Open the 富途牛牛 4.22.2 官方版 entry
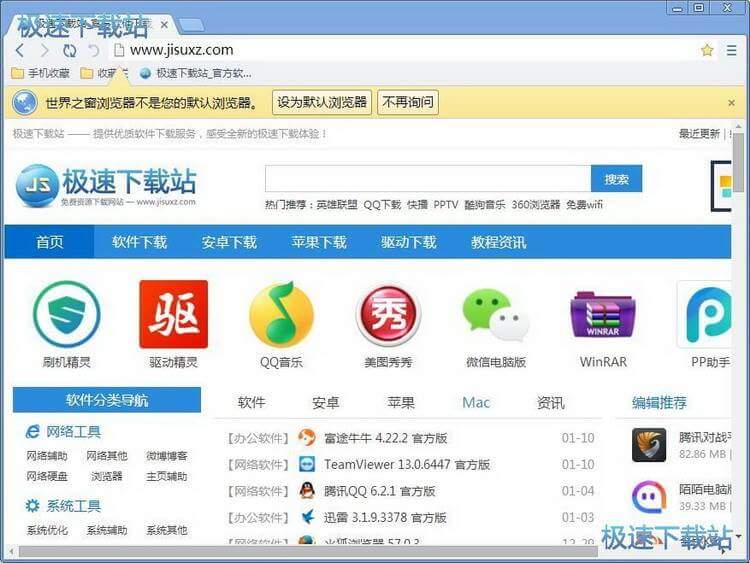The width and height of the screenshot is (750, 563). click(386, 438)
